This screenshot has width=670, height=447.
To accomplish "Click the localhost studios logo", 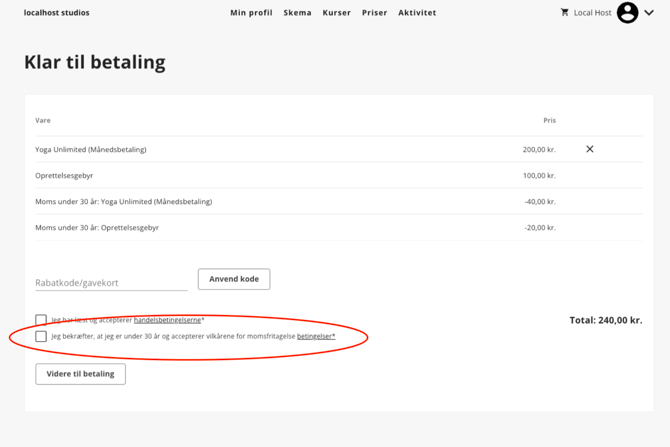I will coord(56,13).
